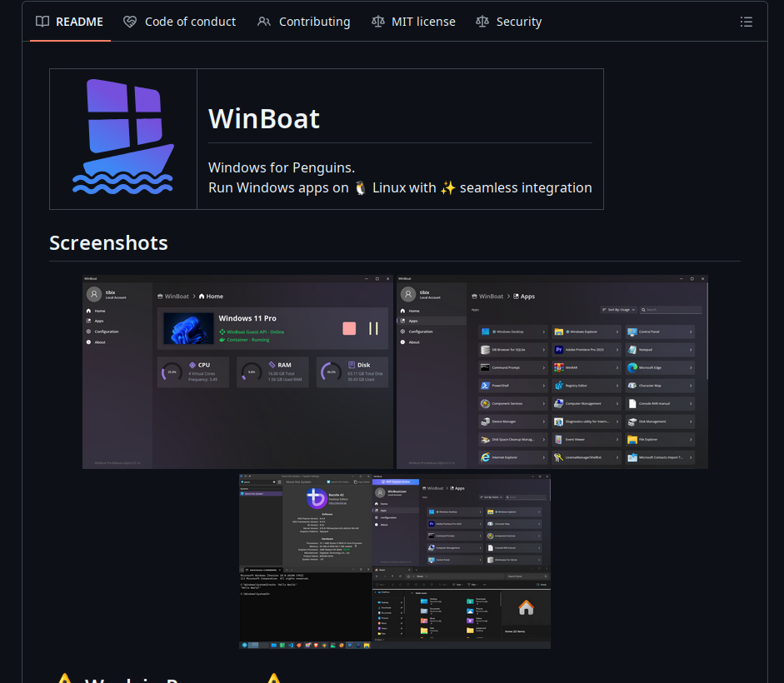Select Apps in the Home screenshot sidebar

[x=99, y=321]
